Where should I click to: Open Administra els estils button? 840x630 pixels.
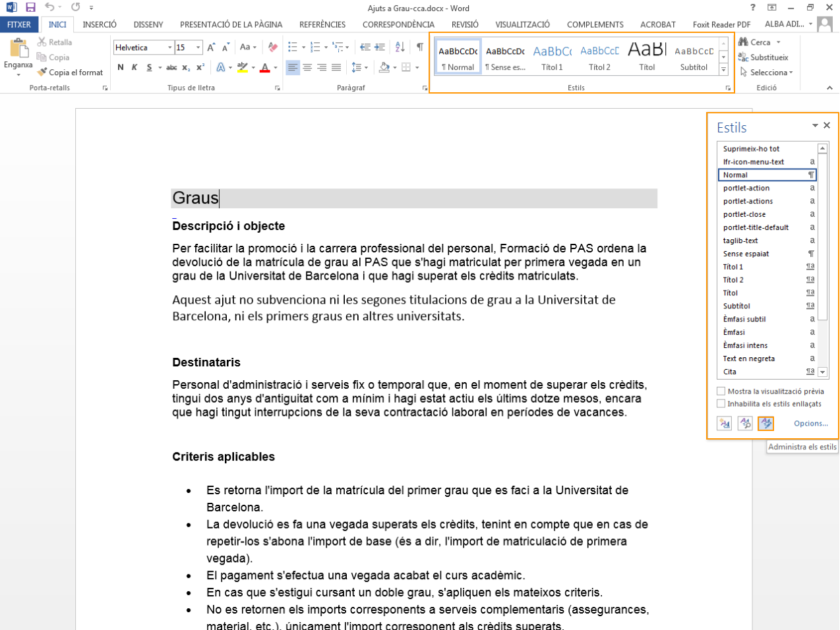(765, 423)
